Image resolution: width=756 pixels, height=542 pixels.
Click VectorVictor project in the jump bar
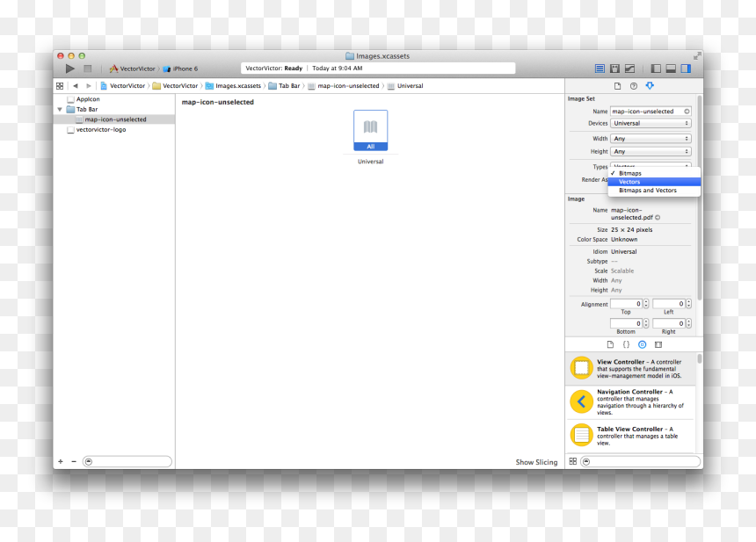point(123,86)
